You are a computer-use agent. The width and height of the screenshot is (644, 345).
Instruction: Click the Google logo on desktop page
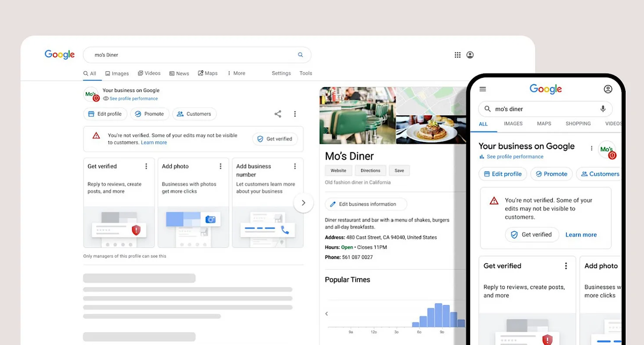[60, 55]
